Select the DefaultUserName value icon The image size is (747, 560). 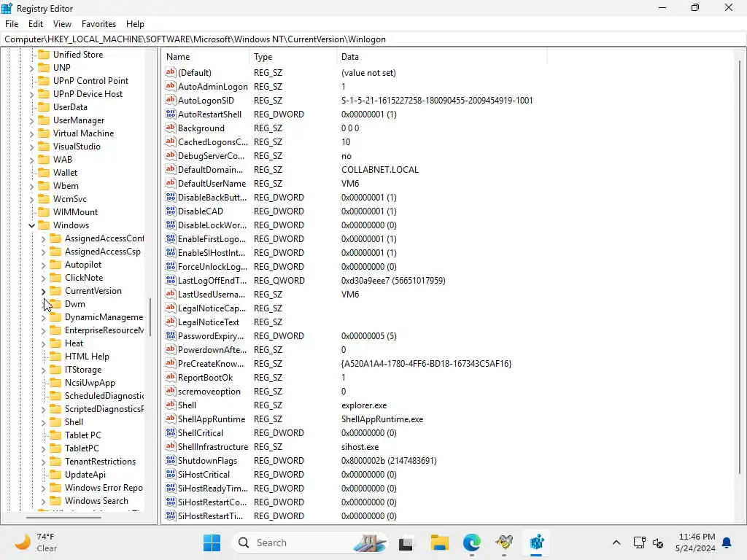click(171, 183)
